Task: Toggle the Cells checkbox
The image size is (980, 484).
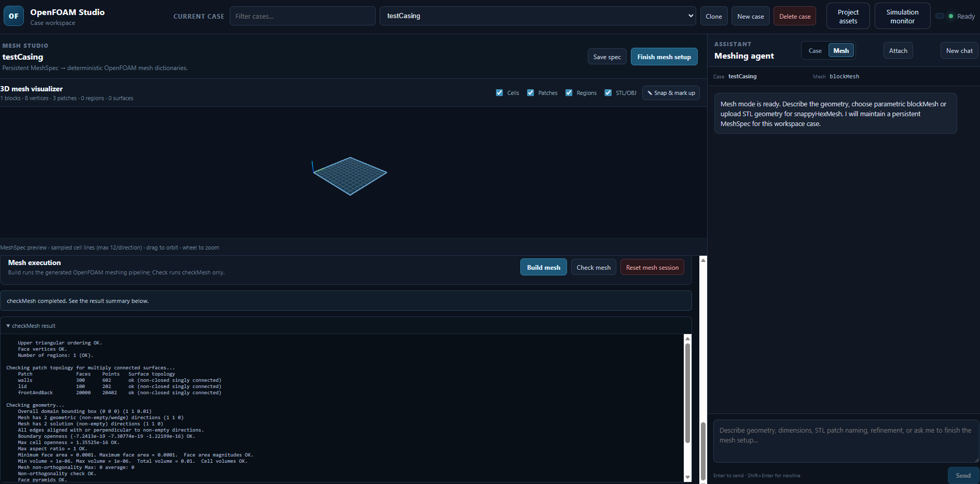Action: [499, 93]
